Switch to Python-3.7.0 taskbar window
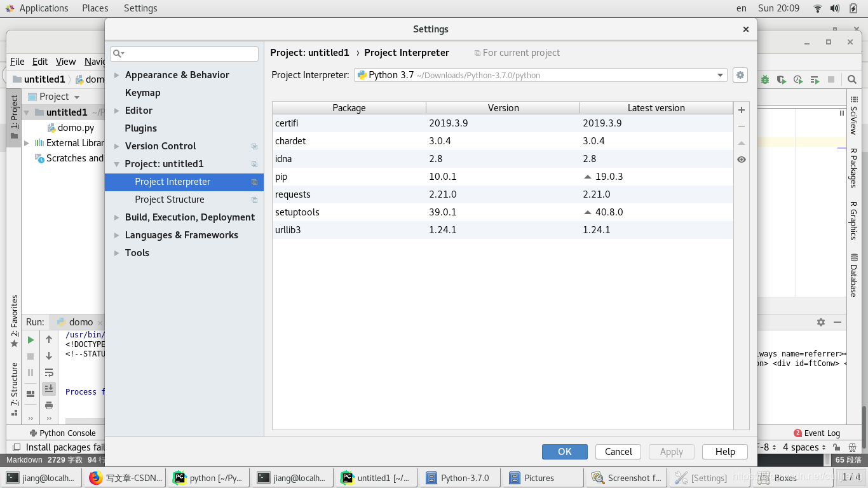This screenshot has height=488, width=868. coord(459,478)
